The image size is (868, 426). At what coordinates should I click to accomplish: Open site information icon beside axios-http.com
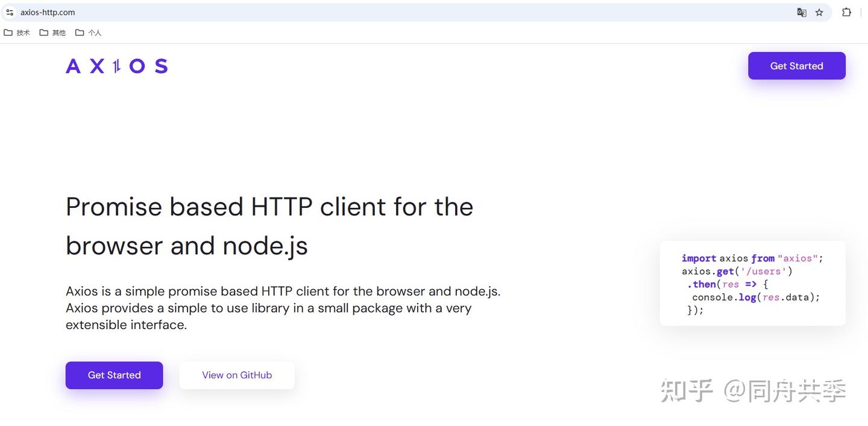point(10,12)
